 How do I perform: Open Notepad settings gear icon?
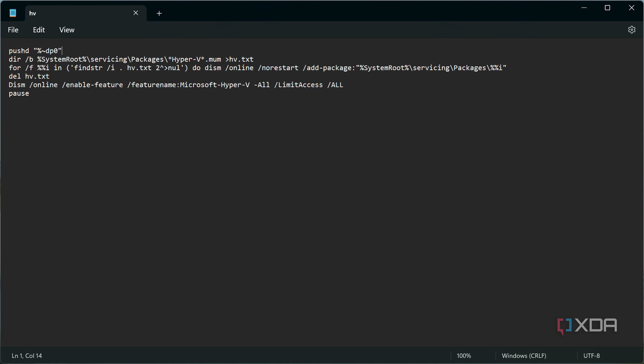(632, 30)
